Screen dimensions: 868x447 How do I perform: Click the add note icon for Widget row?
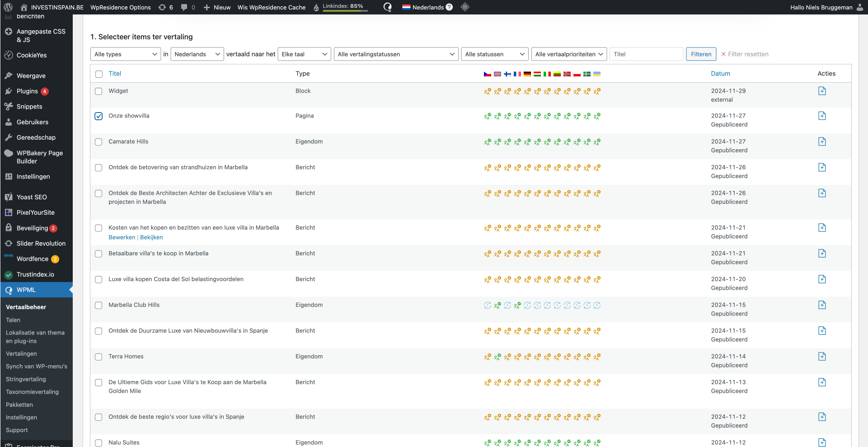tap(822, 91)
